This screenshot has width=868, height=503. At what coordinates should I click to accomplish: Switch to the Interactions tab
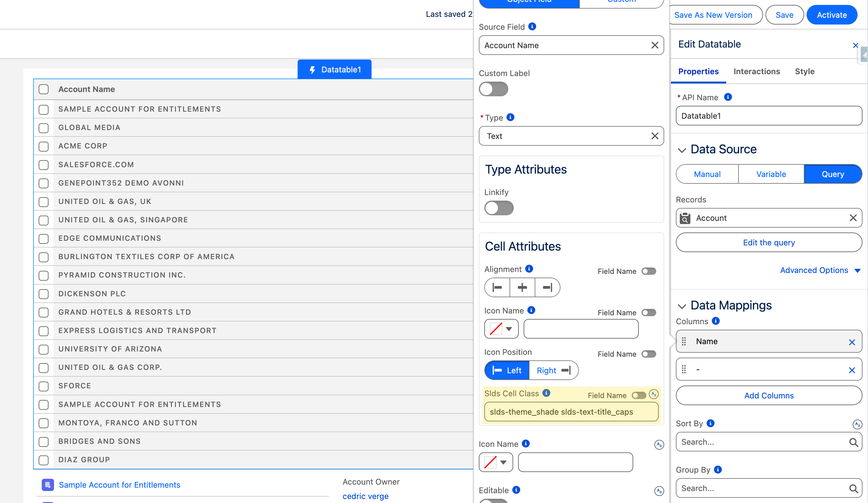[x=756, y=71]
